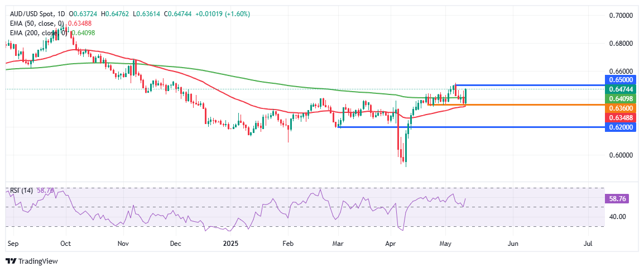Select the EMA 200 close indicator label
This screenshot has width=644, height=271.
pos(38,33)
